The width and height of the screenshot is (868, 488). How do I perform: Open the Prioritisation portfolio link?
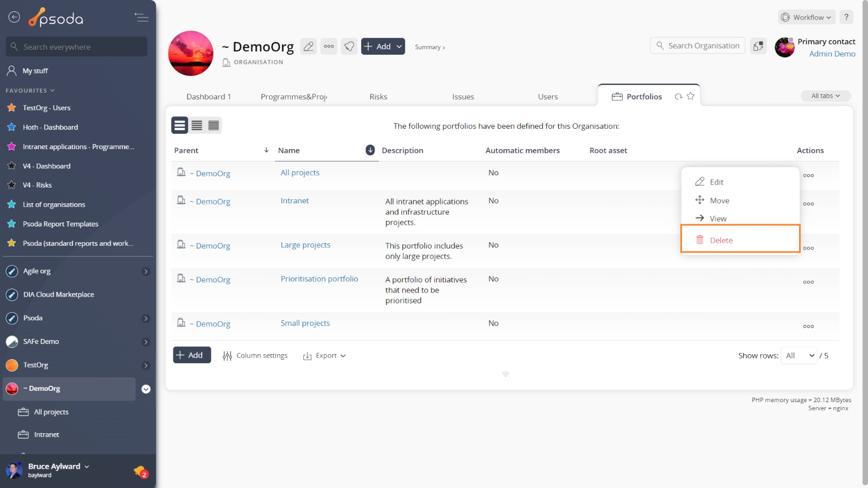tap(319, 279)
